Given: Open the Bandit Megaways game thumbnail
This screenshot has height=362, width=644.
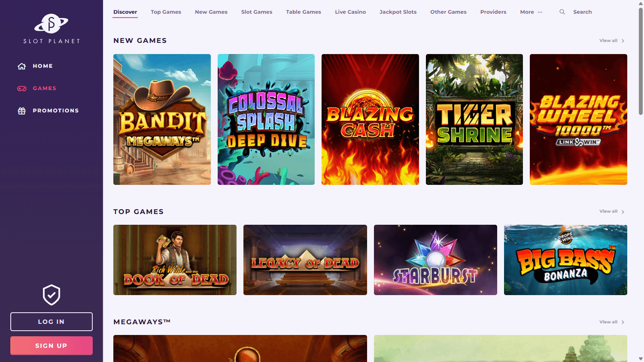Looking at the screenshot, I should pyautogui.click(x=162, y=119).
